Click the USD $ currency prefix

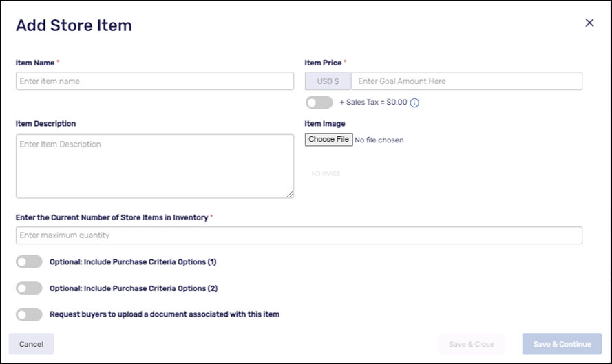tap(328, 81)
